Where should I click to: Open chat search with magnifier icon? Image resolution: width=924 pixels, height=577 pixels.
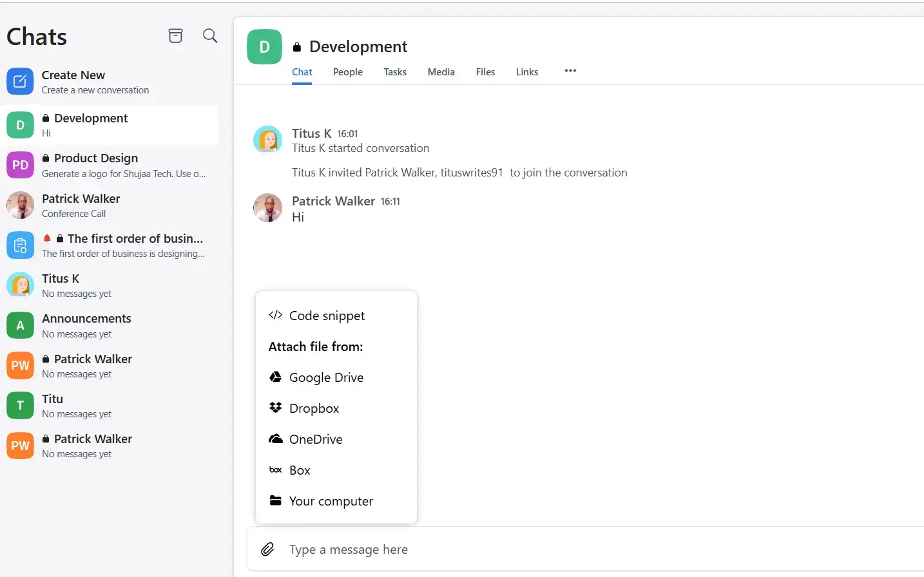pos(210,36)
